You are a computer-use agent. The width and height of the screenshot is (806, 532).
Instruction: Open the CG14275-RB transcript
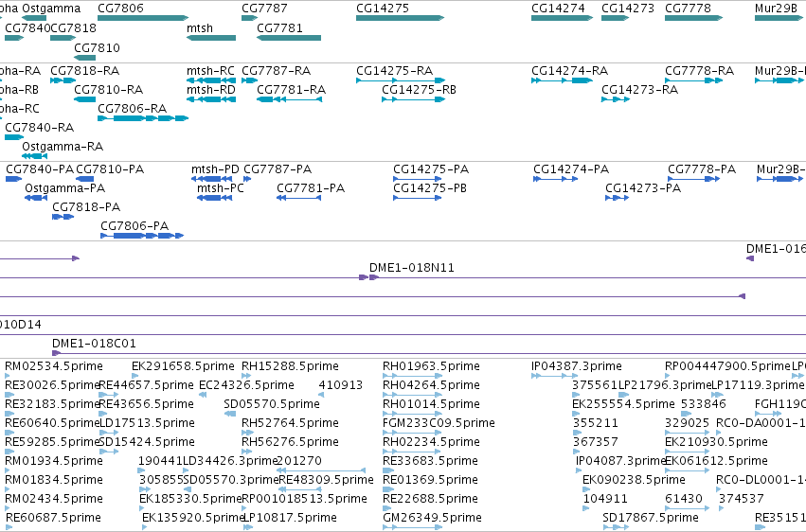point(413,99)
